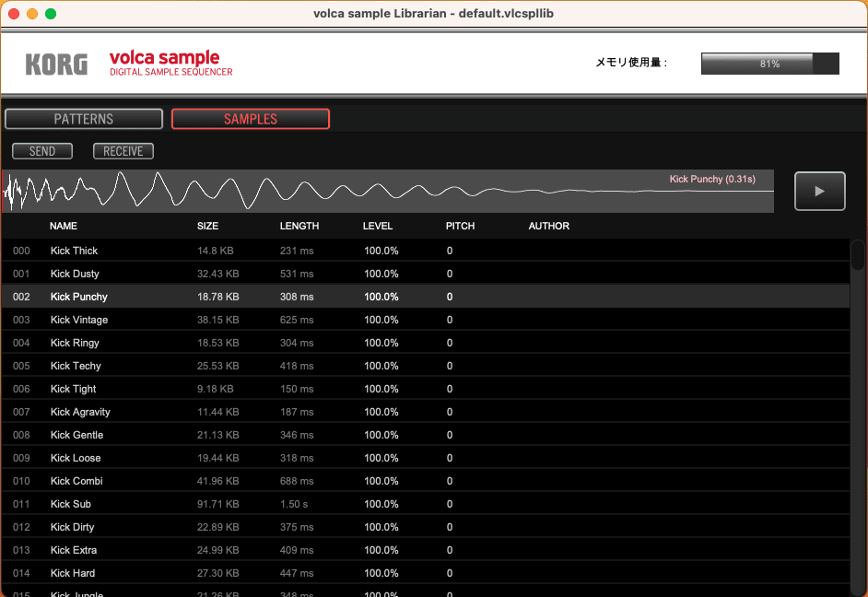Click the Kick Punchy (0.31s) waveform label

(x=712, y=179)
